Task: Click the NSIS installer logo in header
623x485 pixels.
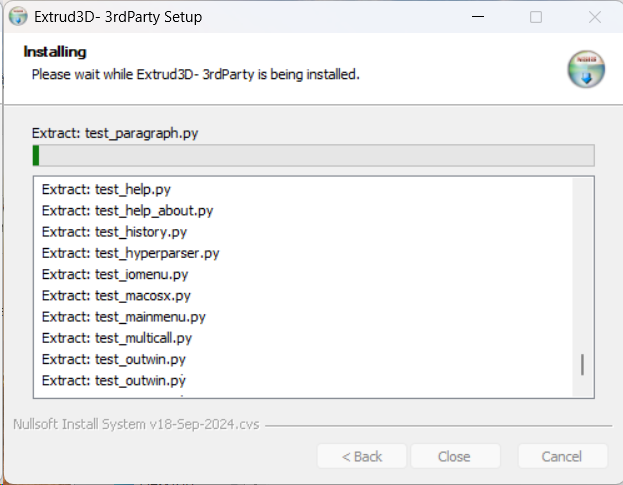Action: point(586,69)
